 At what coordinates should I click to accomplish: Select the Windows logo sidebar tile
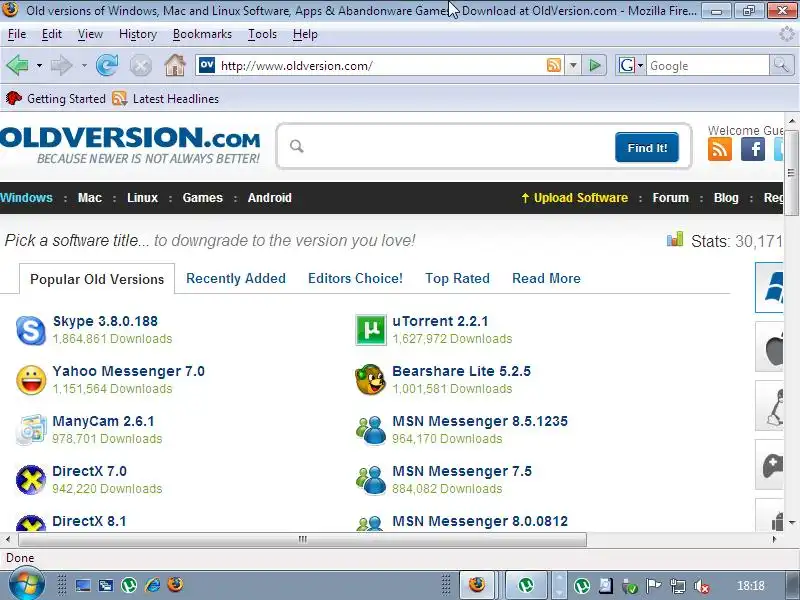769,287
